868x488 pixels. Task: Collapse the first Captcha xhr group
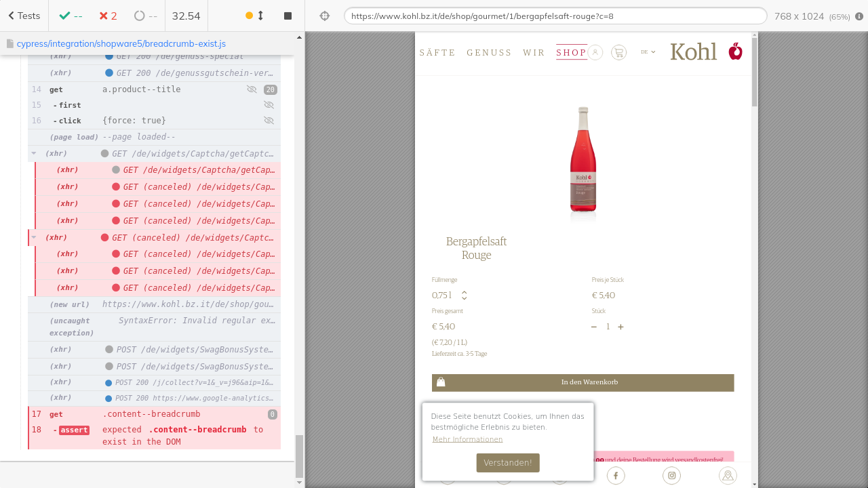[x=34, y=153]
